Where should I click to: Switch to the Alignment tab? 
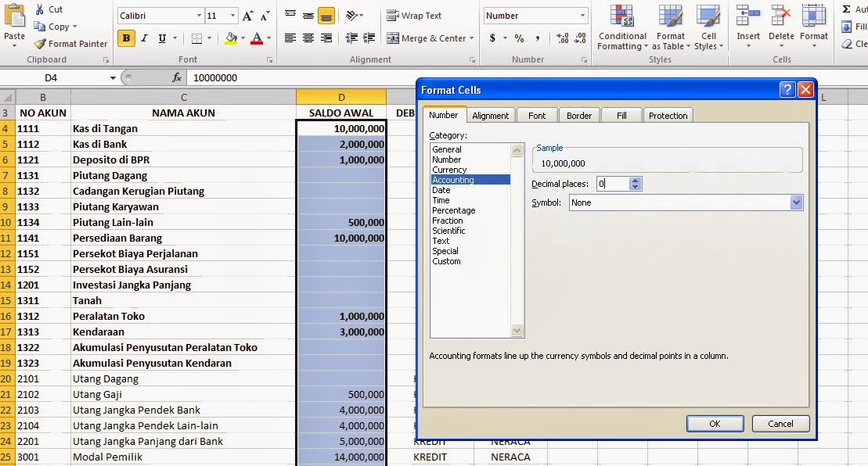(491, 115)
